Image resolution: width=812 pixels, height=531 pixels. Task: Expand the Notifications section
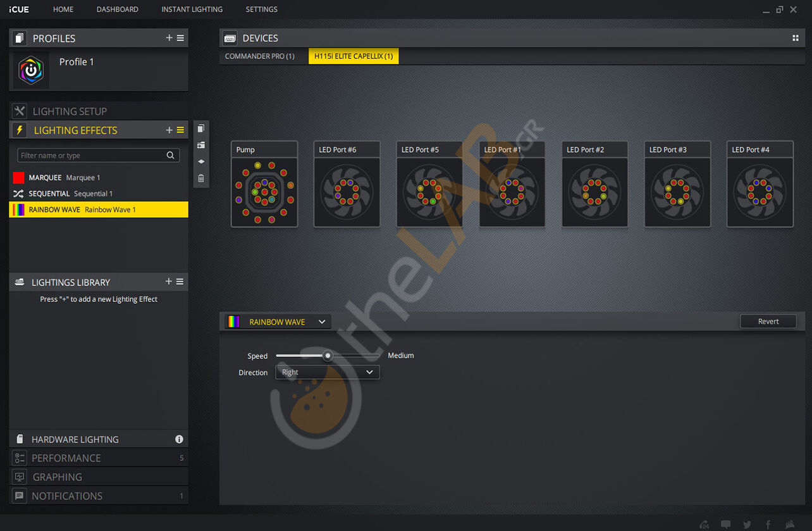[x=99, y=496]
